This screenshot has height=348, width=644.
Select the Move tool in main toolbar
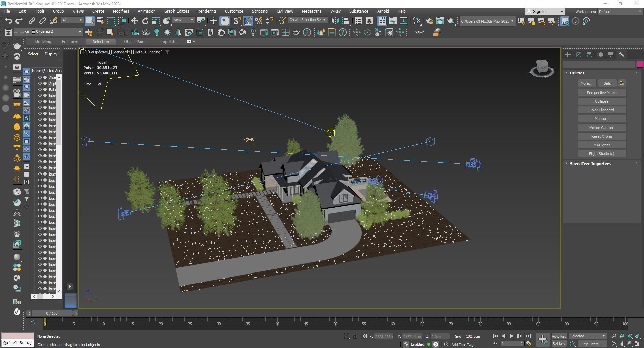tap(134, 21)
